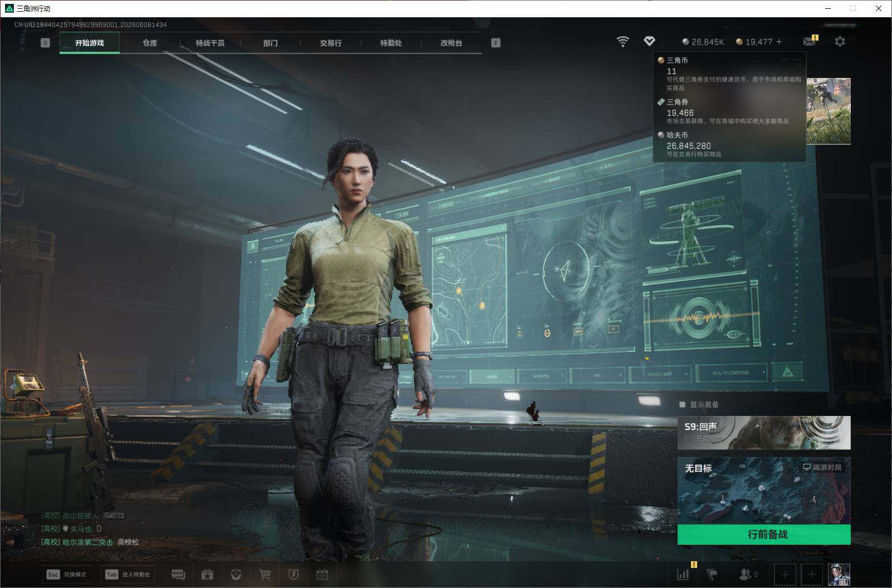
Task: Click the 三角券 ticket icon in the tooltip
Action: coord(661,102)
